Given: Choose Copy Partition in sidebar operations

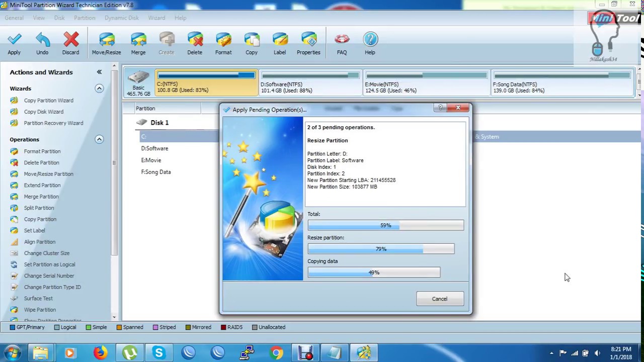Looking at the screenshot, I should 40,219.
